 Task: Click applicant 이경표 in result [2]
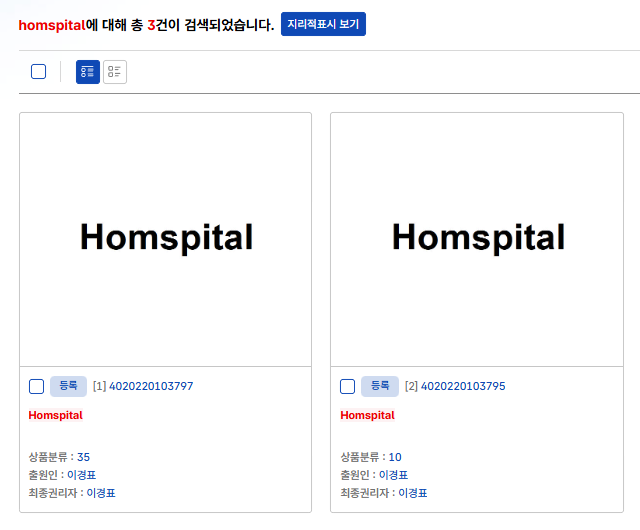[393, 475]
